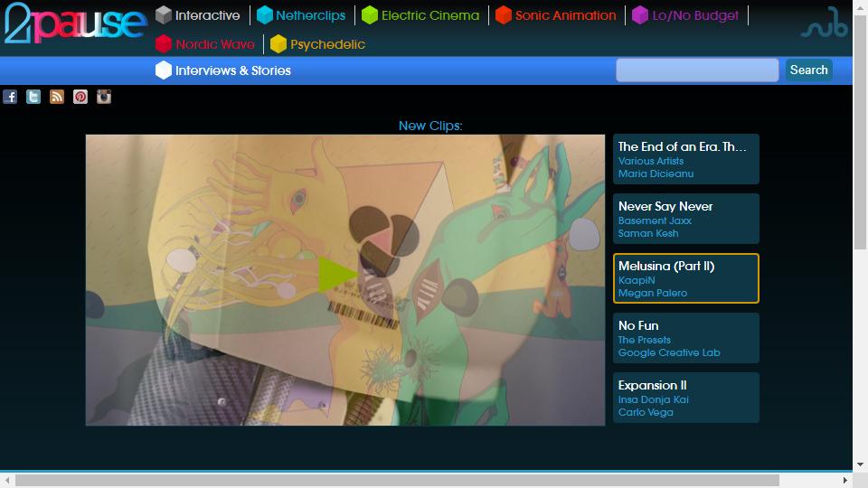Viewport: 868px width, 488px height.
Task: Open director Maria Dicieanu link
Action: (x=656, y=174)
